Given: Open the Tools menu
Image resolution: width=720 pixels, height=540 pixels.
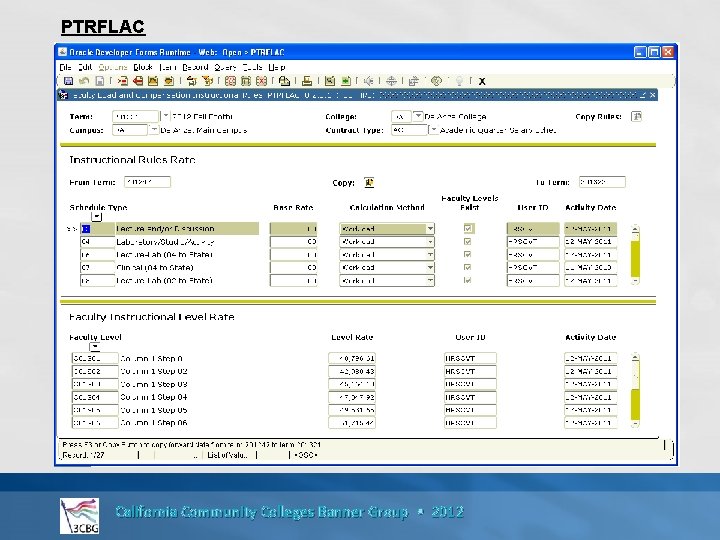Looking at the screenshot, I should tap(252, 67).
